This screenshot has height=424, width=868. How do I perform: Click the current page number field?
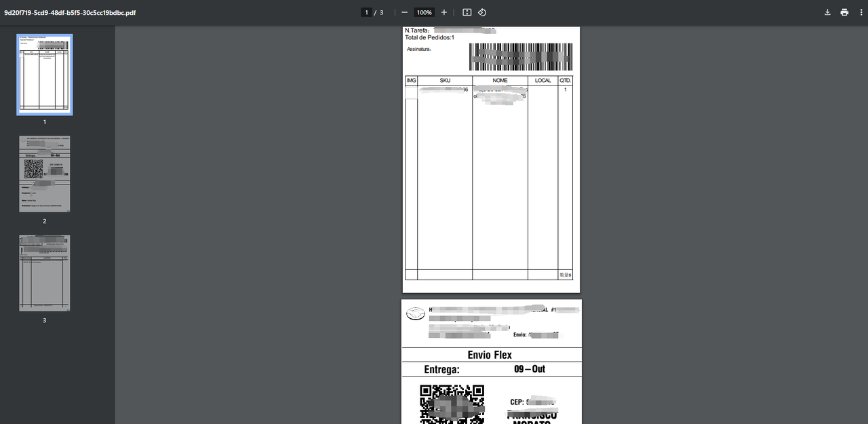click(x=367, y=12)
